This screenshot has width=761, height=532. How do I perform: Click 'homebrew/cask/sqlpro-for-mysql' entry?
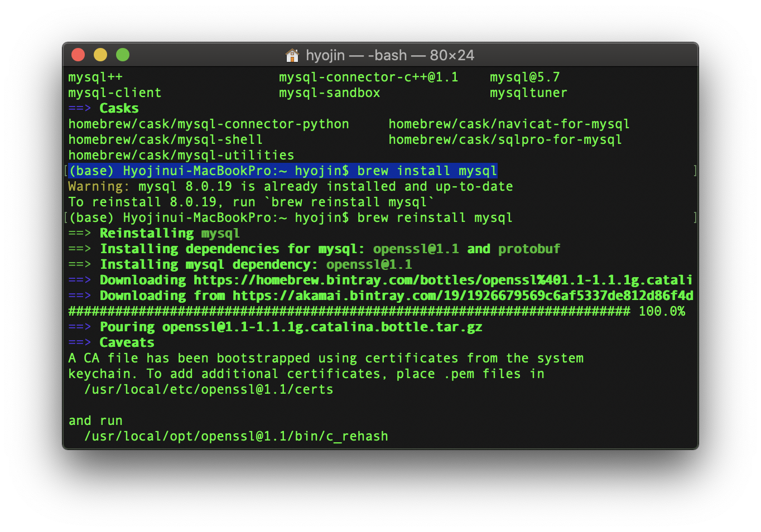point(505,139)
